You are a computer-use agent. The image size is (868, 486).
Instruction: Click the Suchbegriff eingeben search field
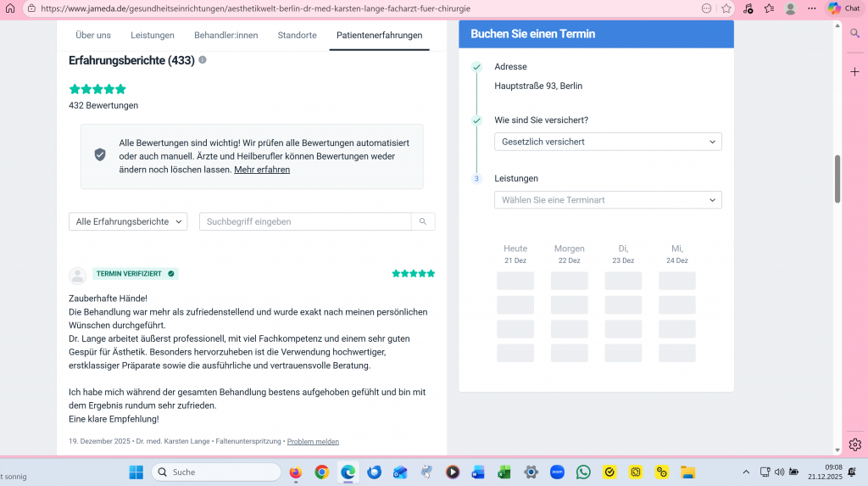tap(305, 221)
